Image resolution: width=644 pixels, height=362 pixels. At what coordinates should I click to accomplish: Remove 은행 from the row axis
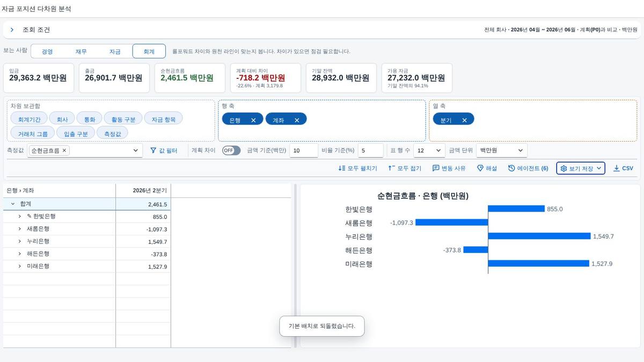pos(253,120)
